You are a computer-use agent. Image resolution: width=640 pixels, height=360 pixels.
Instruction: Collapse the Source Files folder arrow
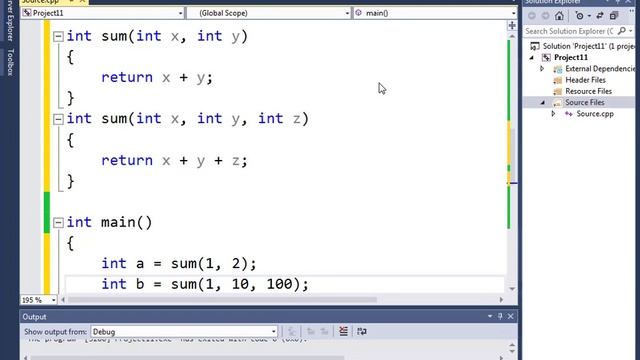542,103
